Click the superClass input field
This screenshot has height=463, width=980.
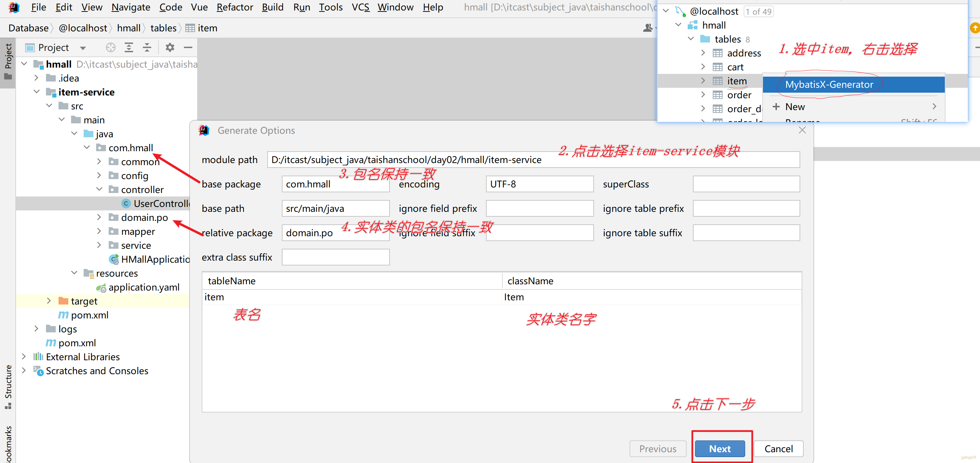[746, 184]
